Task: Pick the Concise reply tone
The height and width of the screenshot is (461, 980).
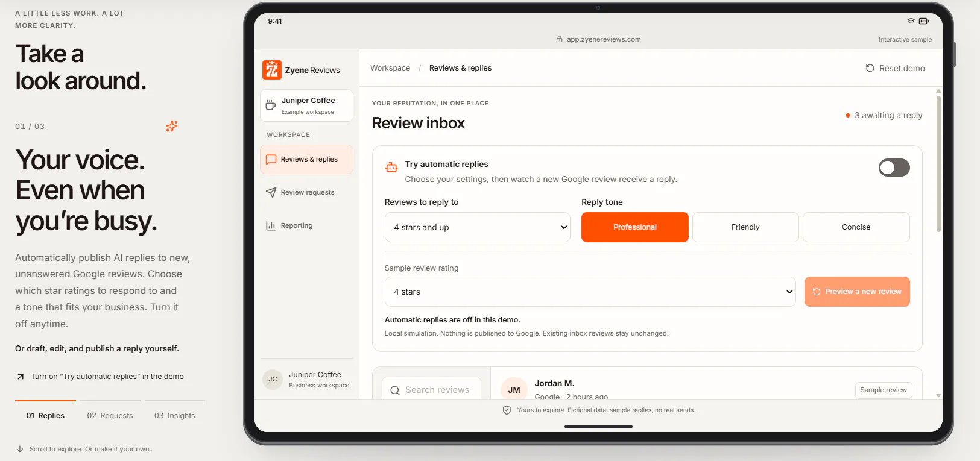Action: [856, 227]
